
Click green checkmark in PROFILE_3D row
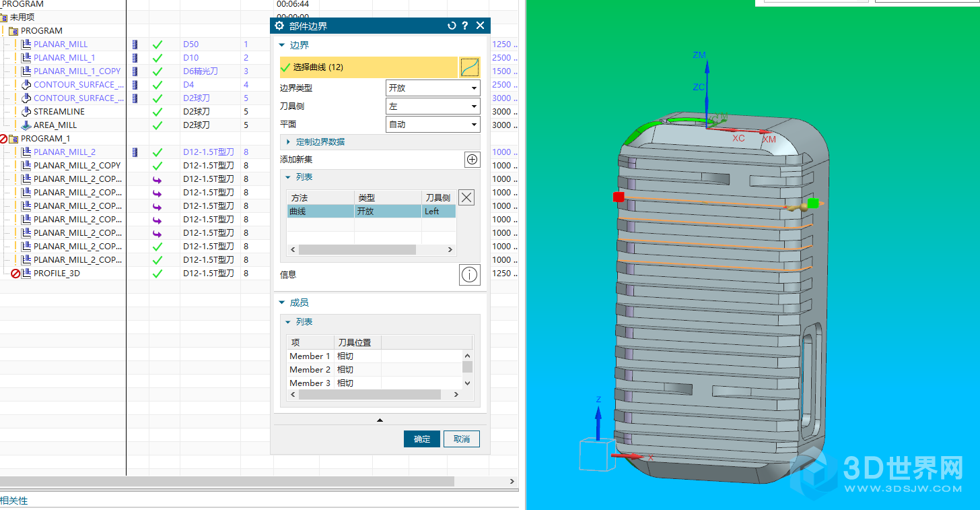click(157, 274)
